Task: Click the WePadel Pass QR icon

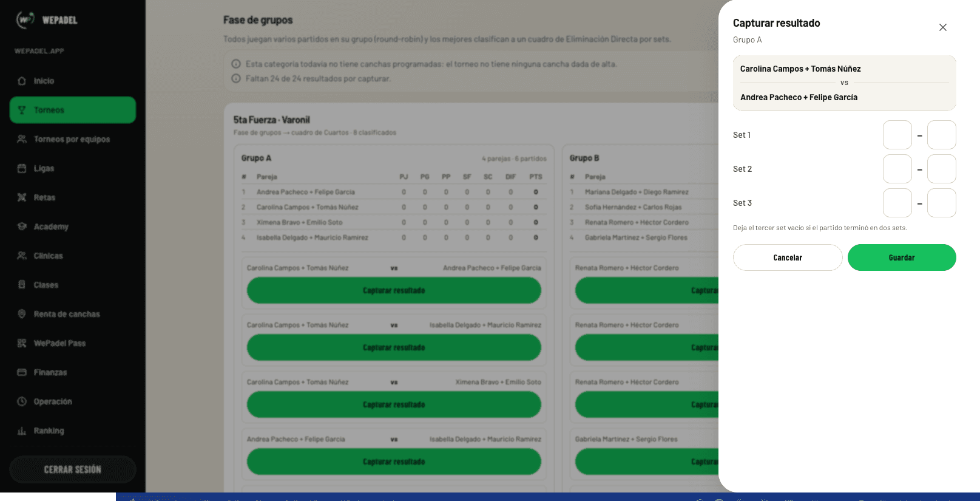Action: (x=22, y=343)
